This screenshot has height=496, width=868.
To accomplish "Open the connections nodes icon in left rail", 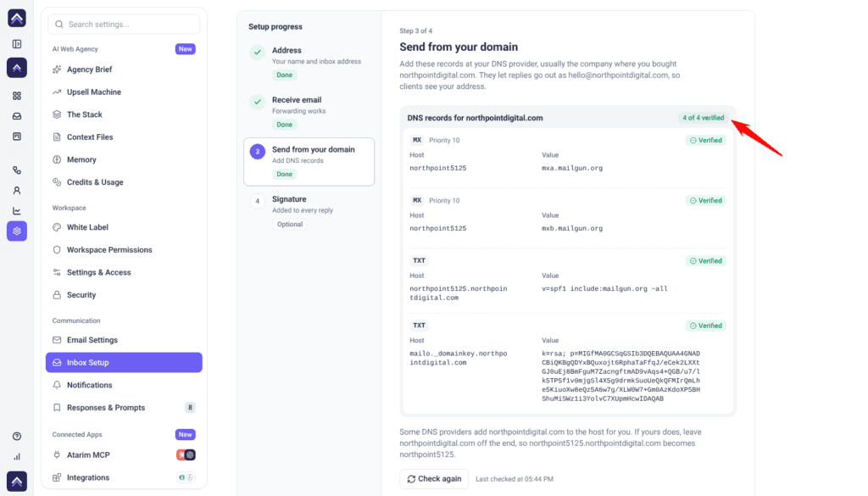I will 17,170.
